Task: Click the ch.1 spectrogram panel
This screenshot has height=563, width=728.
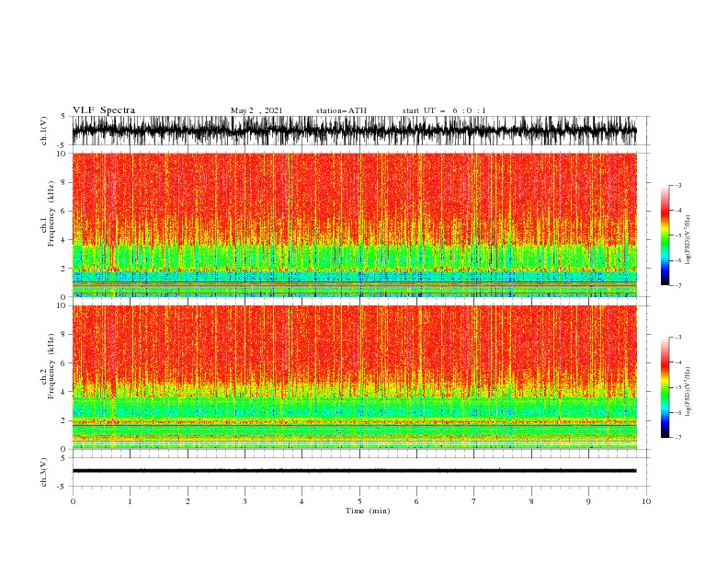Action: pos(354,224)
